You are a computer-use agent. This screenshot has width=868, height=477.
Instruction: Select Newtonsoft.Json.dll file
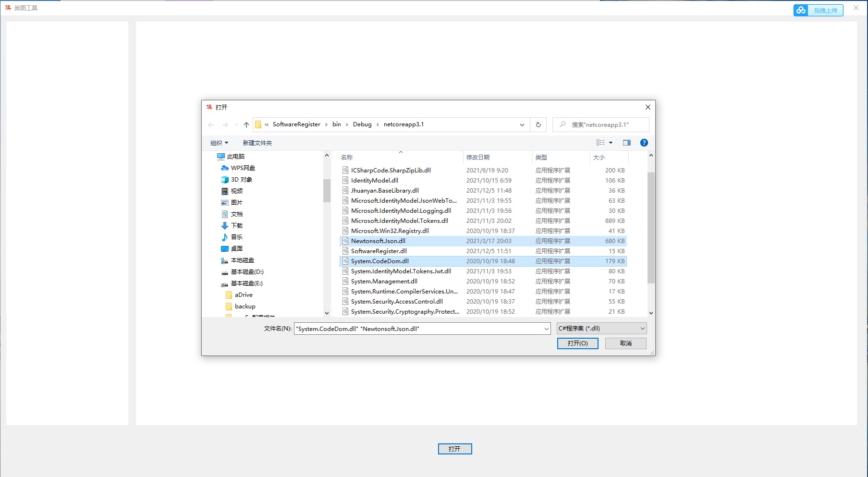[x=483, y=241]
